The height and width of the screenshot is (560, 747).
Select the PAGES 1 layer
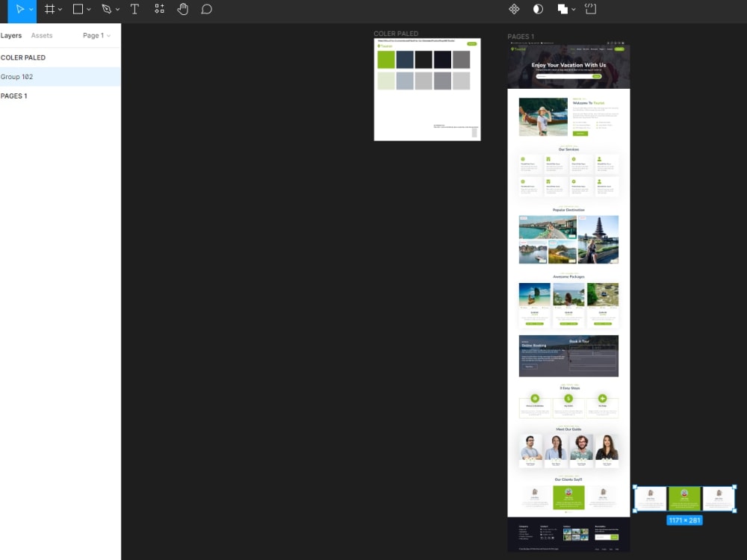61,96
